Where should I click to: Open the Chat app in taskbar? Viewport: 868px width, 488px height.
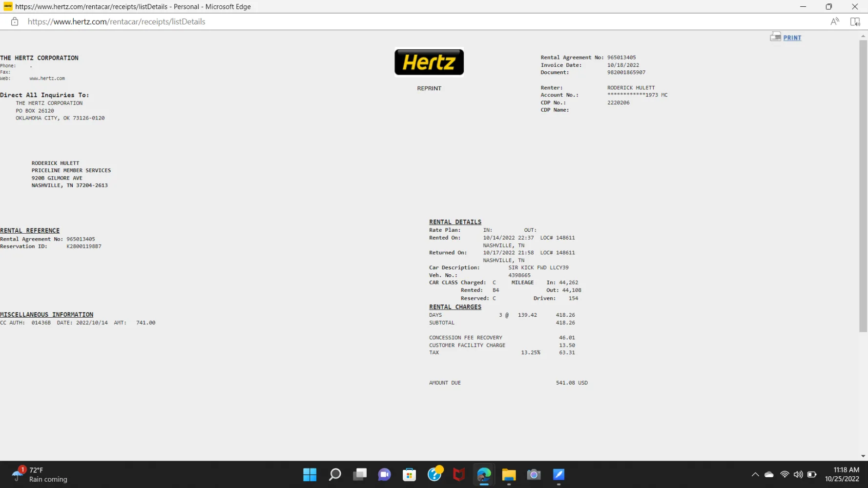point(385,474)
